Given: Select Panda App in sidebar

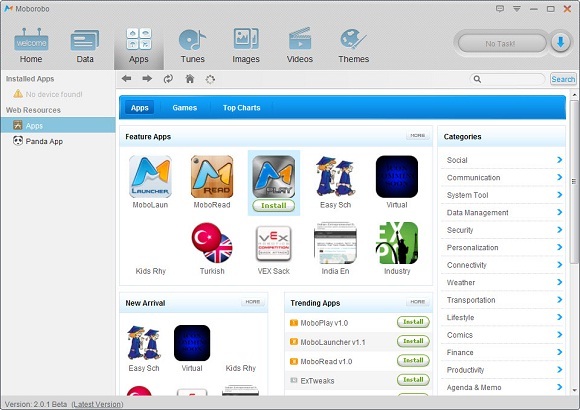Looking at the screenshot, I should (x=58, y=141).
